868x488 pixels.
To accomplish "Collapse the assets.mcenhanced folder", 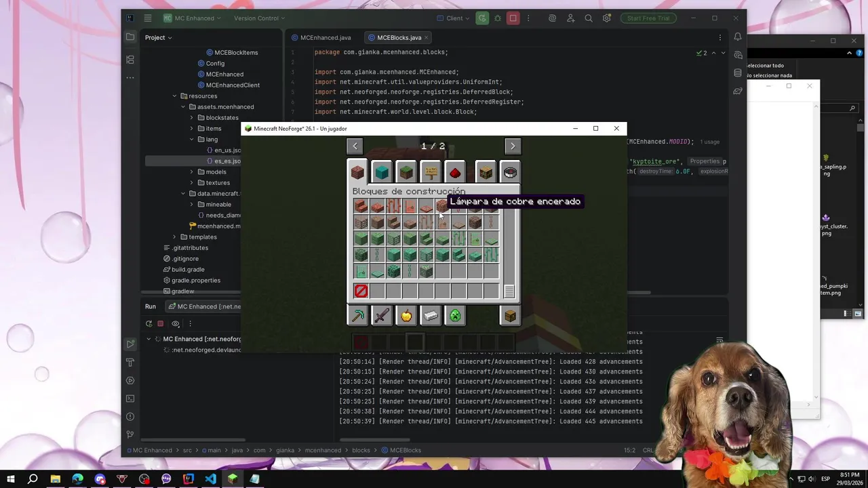I will tap(182, 107).
